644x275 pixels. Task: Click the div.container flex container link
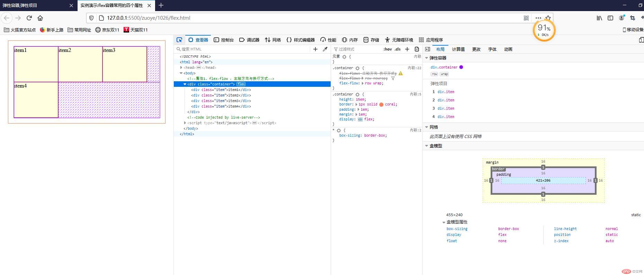(x=444, y=67)
